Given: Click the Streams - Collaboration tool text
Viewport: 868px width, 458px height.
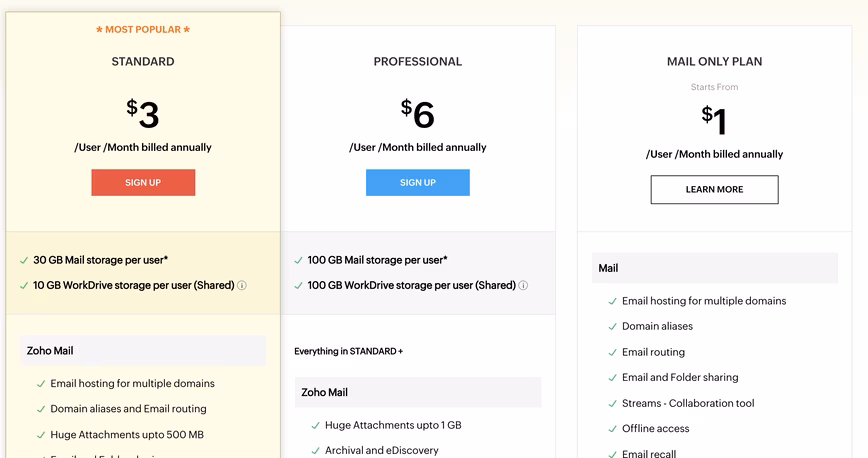Looking at the screenshot, I should (x=688, y=403).
